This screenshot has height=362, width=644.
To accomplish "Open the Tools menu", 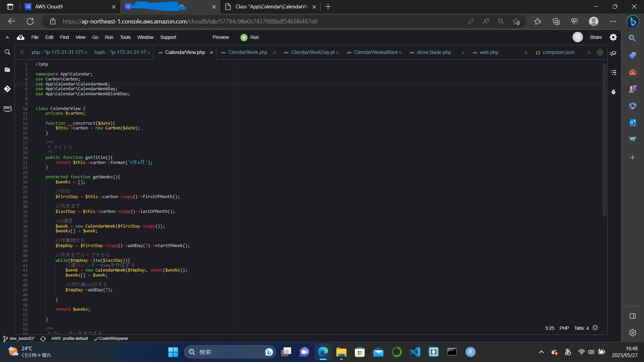I will point(125,37).
